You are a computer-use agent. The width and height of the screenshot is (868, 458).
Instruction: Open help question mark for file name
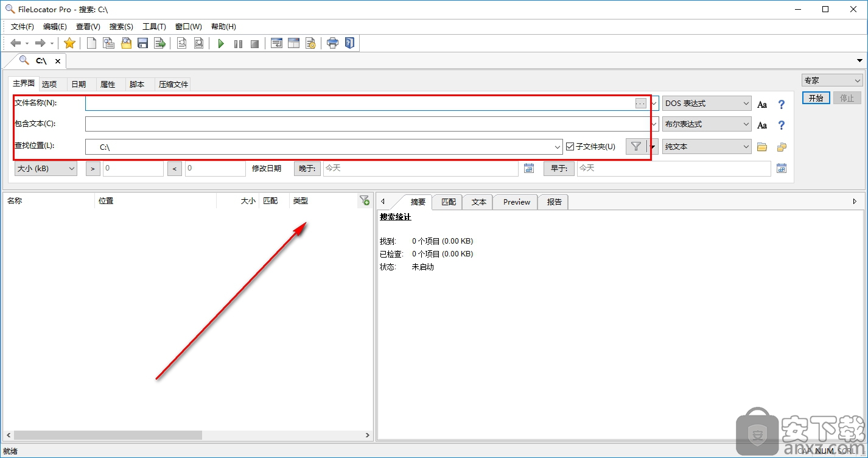[x=782, y=105]
